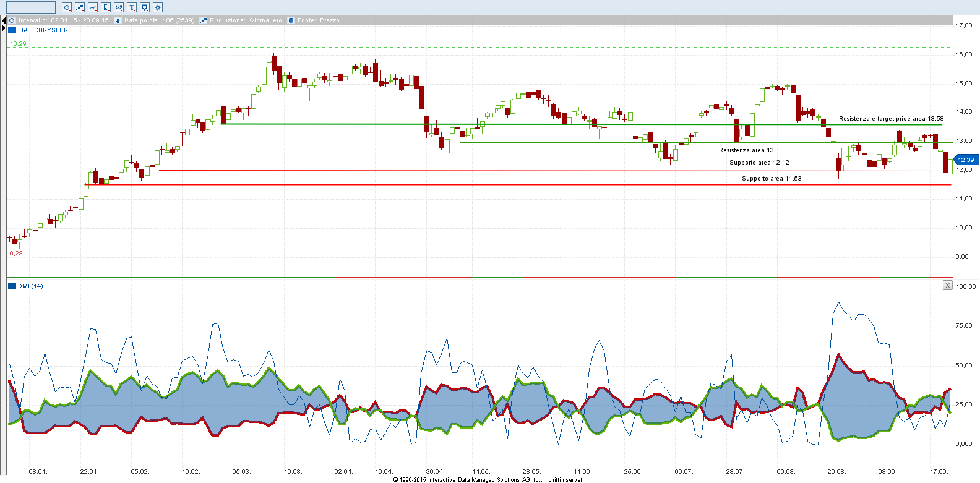
Task: Click the 17.09. date axis label
Action: [939, 472]
